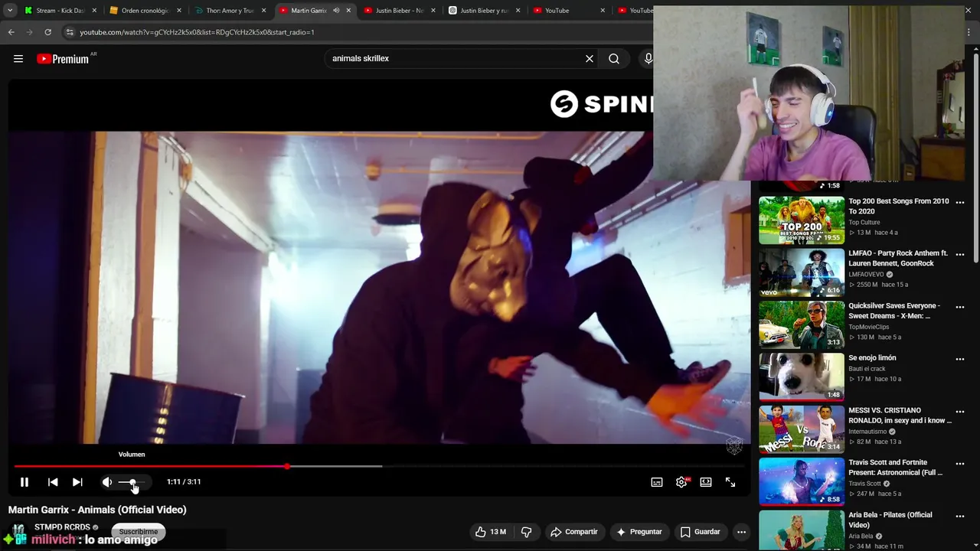Switch to Orden cronológico tab

click(144, 11)
